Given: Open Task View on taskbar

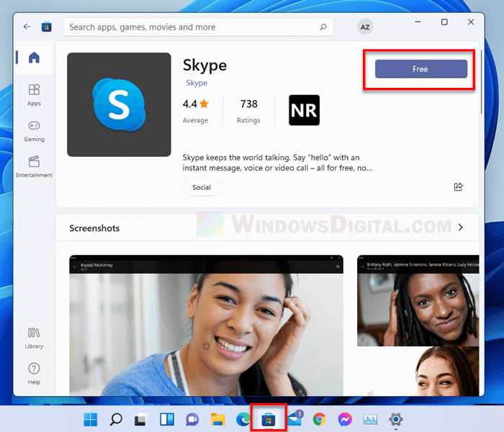Looking at the screenshot, I should tap(141, 420).
